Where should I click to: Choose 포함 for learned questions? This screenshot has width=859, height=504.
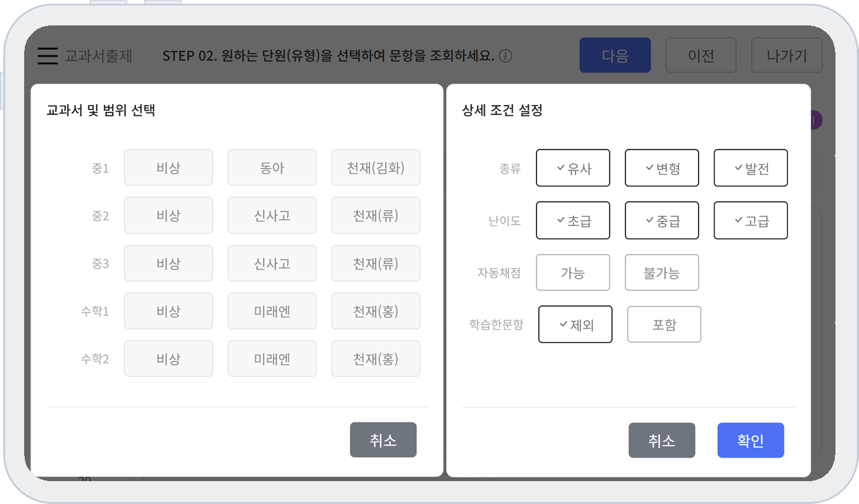664,325
